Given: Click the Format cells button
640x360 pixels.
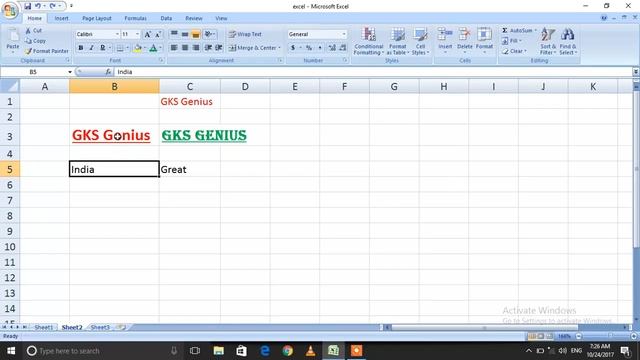Looking at the screenshot, I should 484,41.
